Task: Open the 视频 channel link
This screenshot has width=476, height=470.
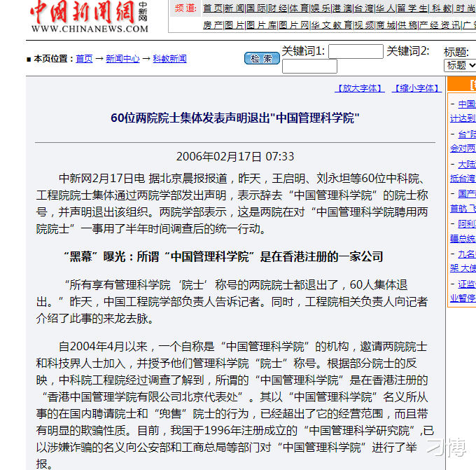Action: coord(364,25)
